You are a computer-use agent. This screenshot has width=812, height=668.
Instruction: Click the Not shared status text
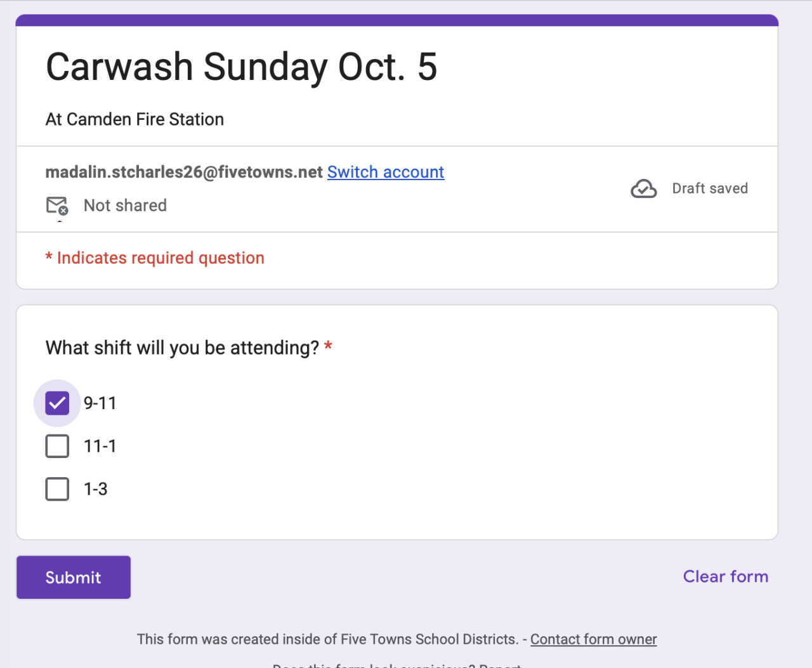coord(125,206)
